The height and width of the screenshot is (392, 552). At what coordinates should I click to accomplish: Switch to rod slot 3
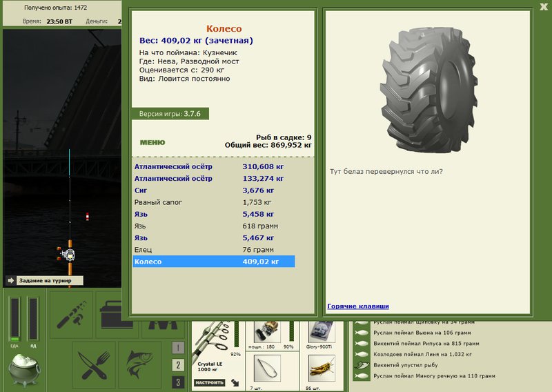178,382
